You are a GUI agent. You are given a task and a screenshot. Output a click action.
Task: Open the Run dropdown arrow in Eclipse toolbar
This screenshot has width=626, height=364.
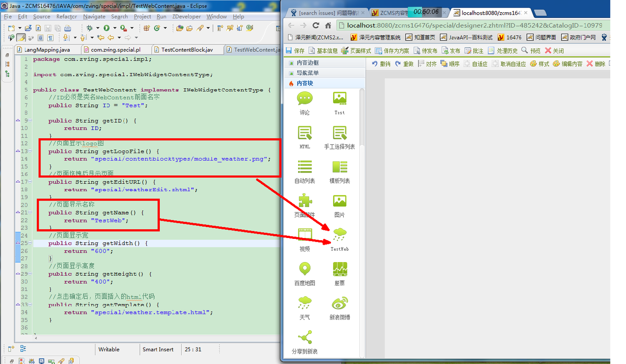click(114, 28)
